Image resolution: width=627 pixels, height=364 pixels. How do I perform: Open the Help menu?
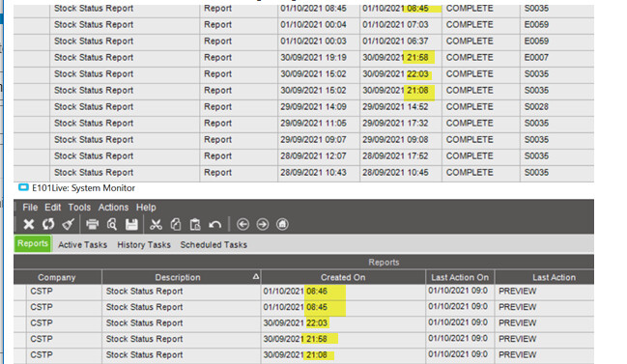146,208
